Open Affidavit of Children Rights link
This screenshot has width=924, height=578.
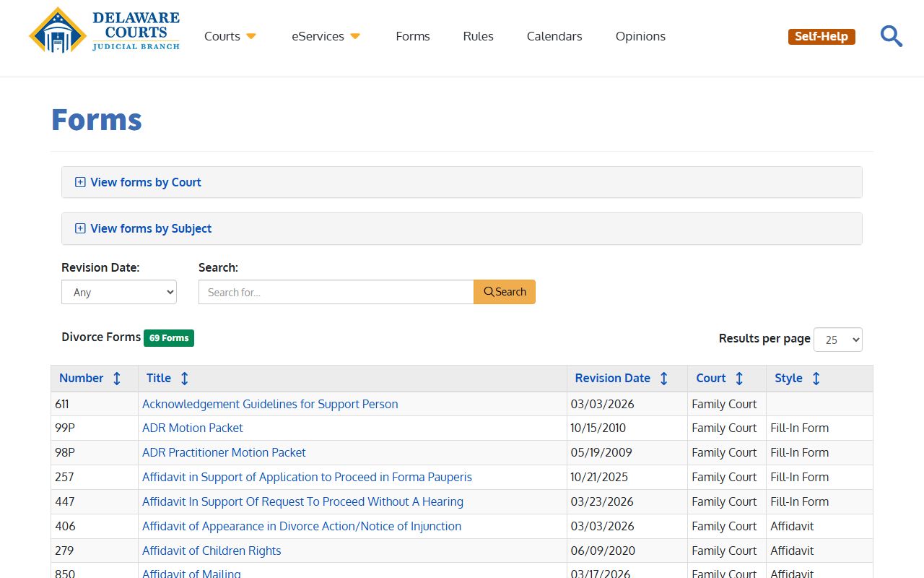[x=212, y=551]
